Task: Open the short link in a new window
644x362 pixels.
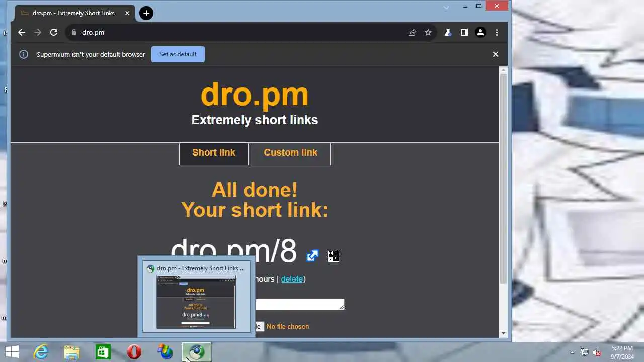Action: click(312, 256)
